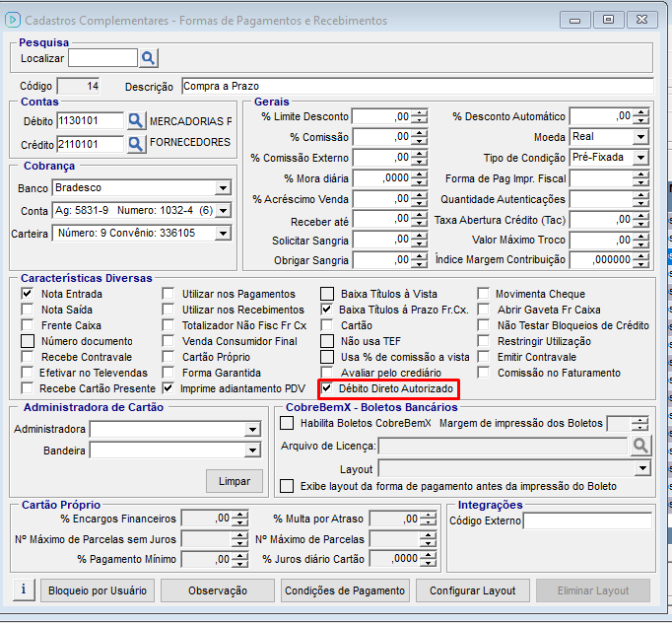
Task: Open the Moeda currency dropdown
Action: pos(640,137)
